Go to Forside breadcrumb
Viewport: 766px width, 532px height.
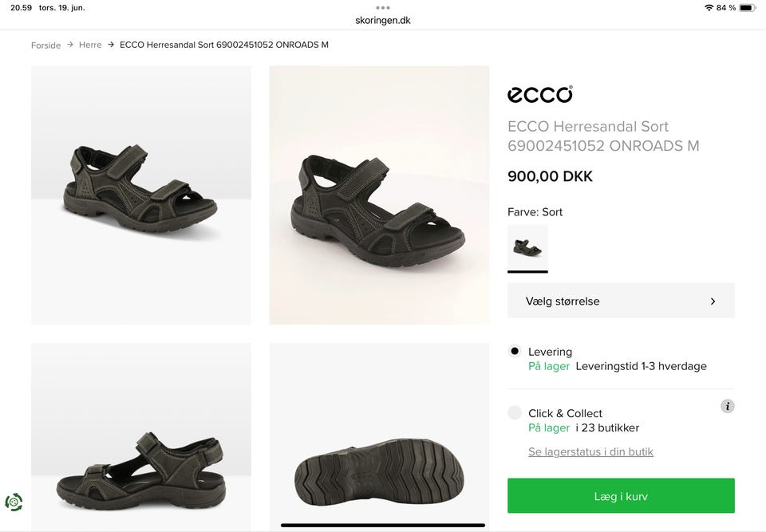pos(45,45)
